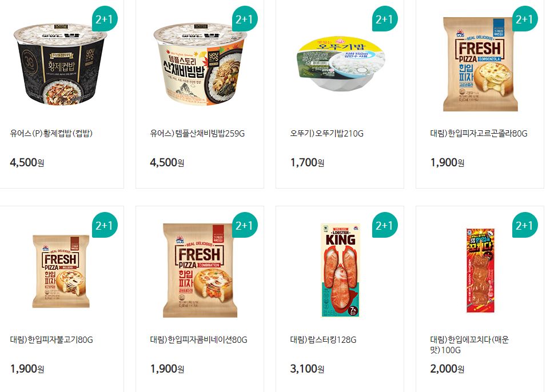
Task: Select the Lobster King product image
Action: click(340, 270)
